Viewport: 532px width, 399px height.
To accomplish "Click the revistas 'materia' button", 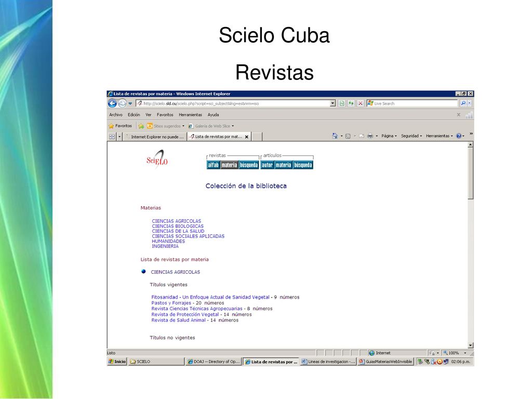I will (229, 165).
